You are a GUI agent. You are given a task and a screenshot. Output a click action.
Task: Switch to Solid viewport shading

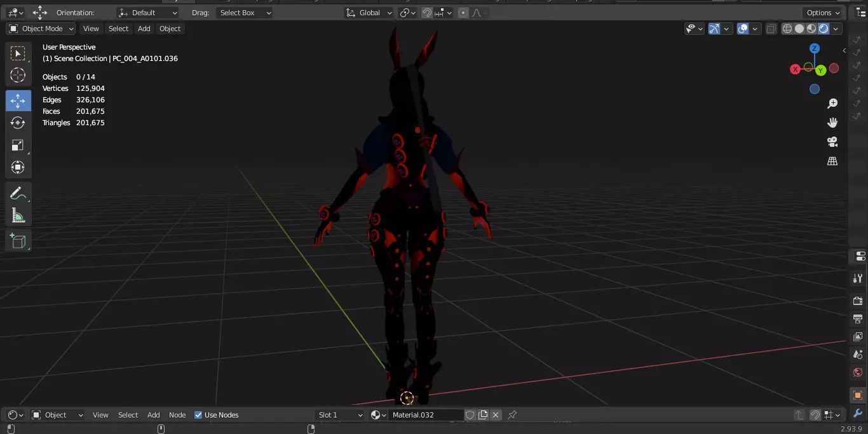(799, 29)
